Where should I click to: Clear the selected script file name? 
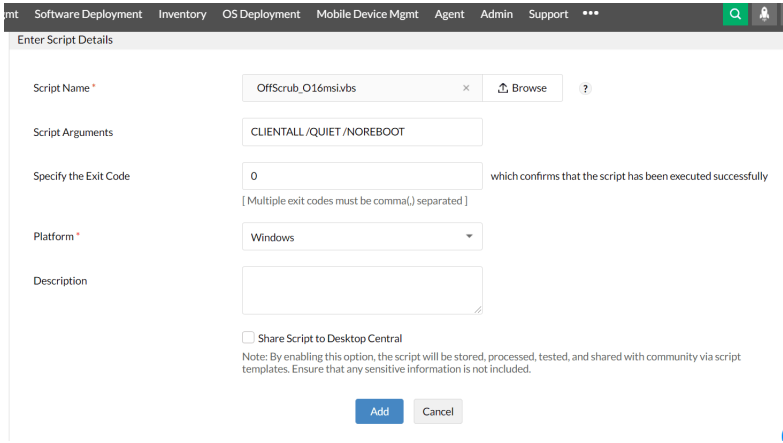(x=466, y=88)
